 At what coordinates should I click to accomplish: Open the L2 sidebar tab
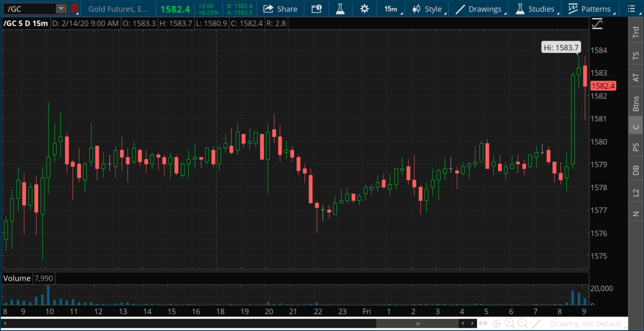pyautogui.click(x=635, y=192)
